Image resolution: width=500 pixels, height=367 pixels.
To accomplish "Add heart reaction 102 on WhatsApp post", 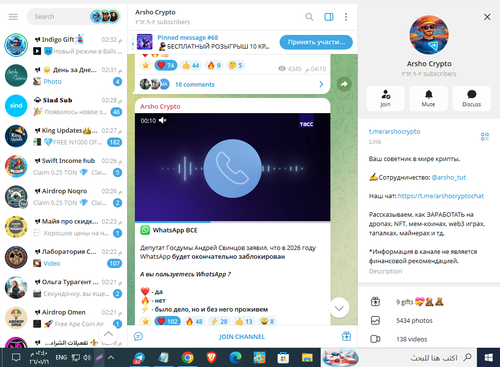I will (167, 321).
